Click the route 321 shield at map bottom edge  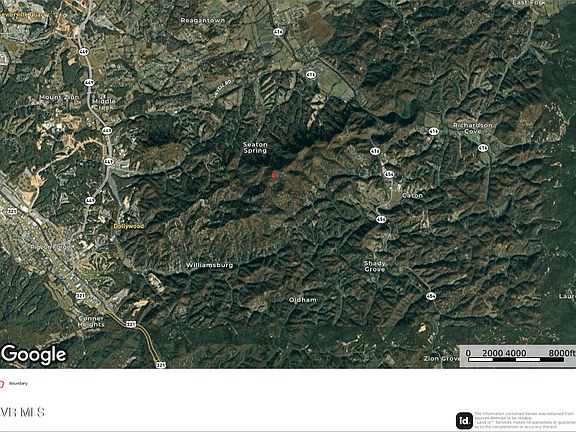pos(161,365)
